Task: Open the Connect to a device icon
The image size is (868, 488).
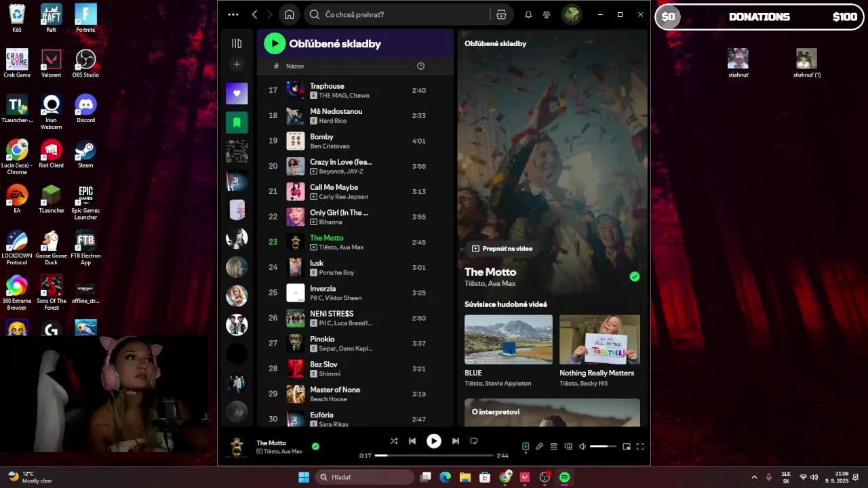Action: [568, 447]
